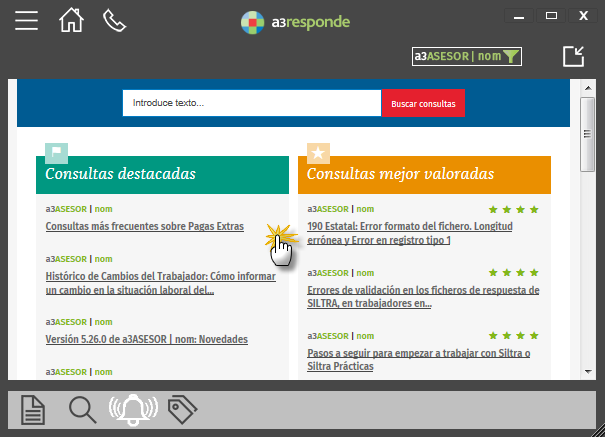Click Buscar consultas button
This screenshot has width=605, height=437.
click(x=423, y=103)
